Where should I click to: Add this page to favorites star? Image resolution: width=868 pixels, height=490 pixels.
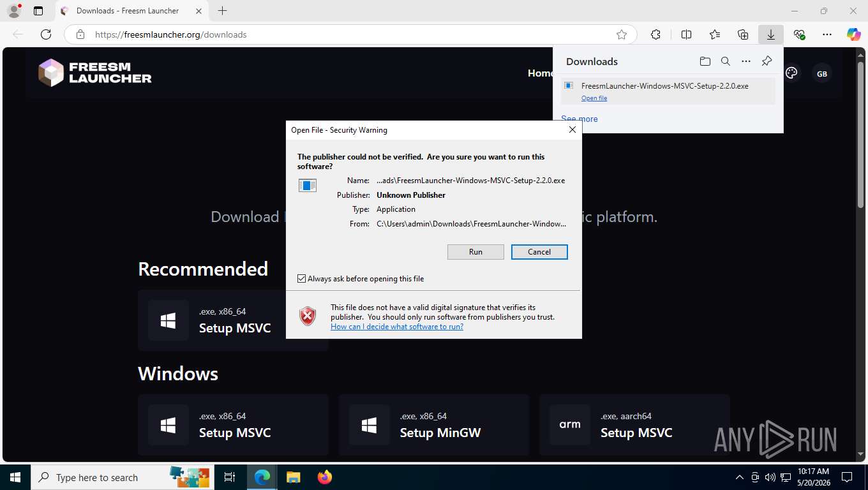622,34
